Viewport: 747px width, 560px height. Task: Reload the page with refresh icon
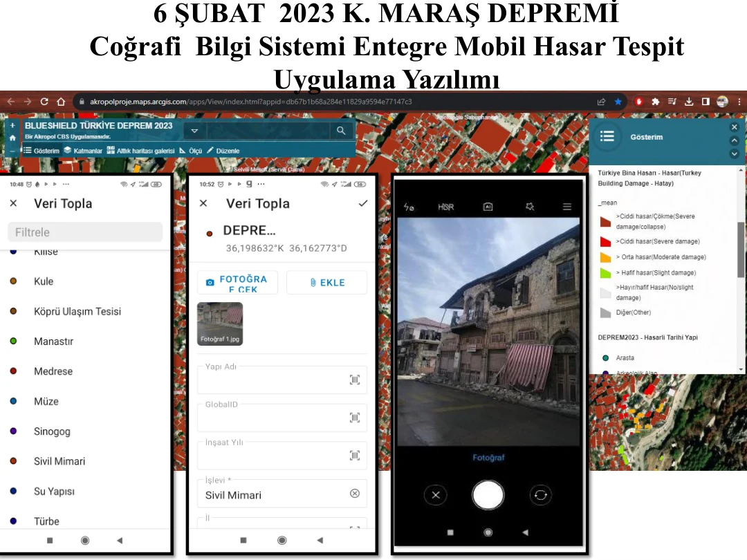point(44,102)
